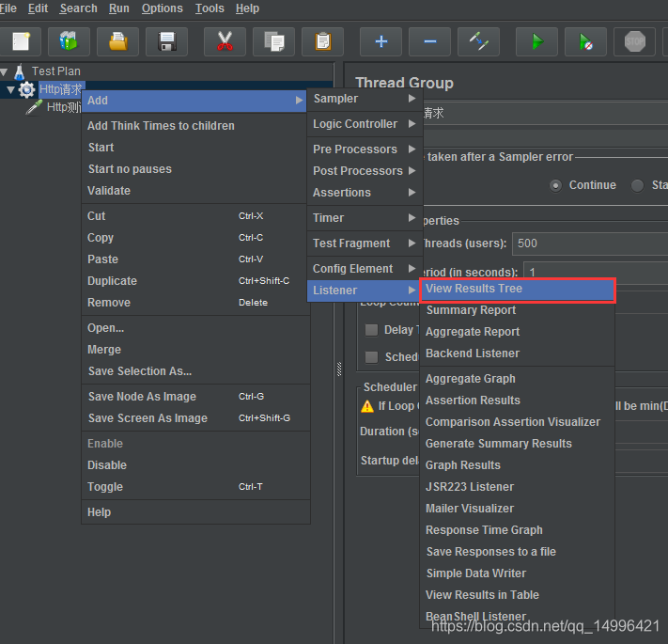Open the Edit menu
Viewport: 668px width, 644px height.
[x=38, y=8]
